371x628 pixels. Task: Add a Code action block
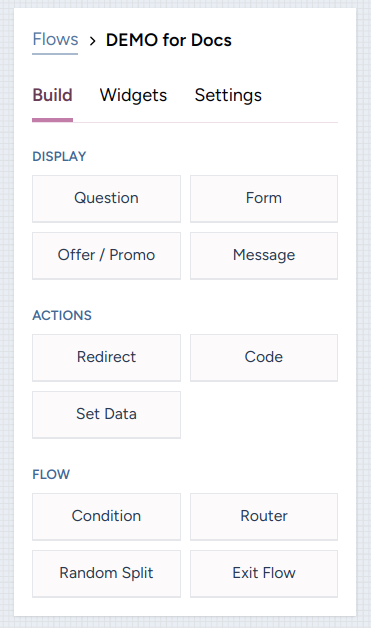coord(264,358)
